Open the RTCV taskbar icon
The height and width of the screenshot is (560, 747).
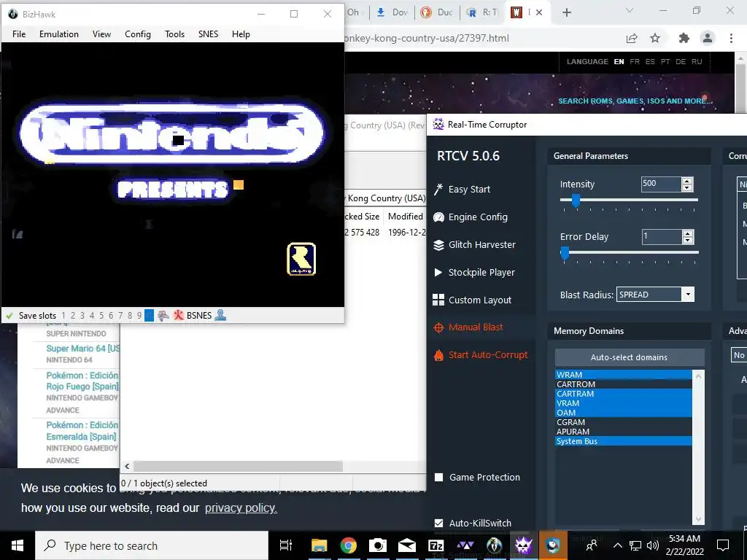coord(523,545)
